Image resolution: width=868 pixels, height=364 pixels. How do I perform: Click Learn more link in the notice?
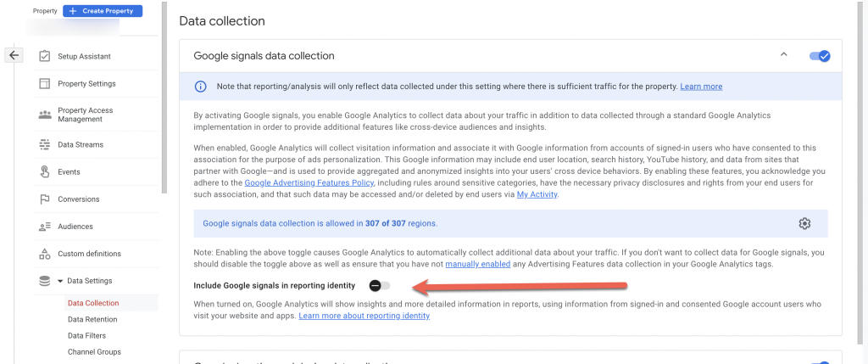pos(701,87)
